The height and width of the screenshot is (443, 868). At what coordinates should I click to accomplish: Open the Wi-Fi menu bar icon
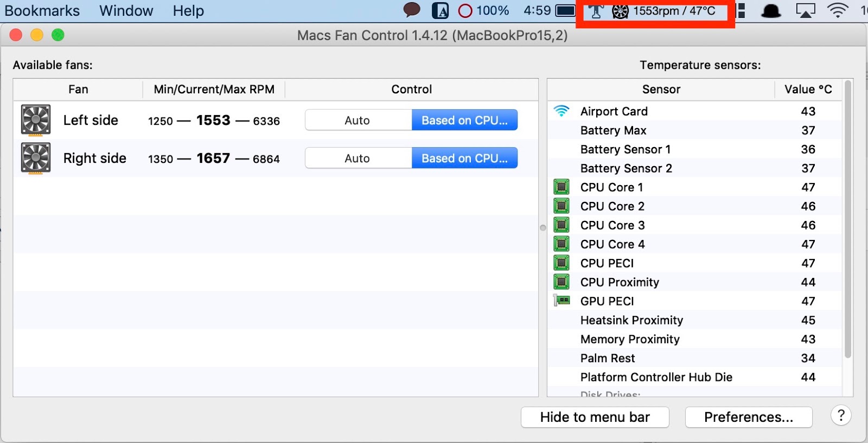click(838, 11)
